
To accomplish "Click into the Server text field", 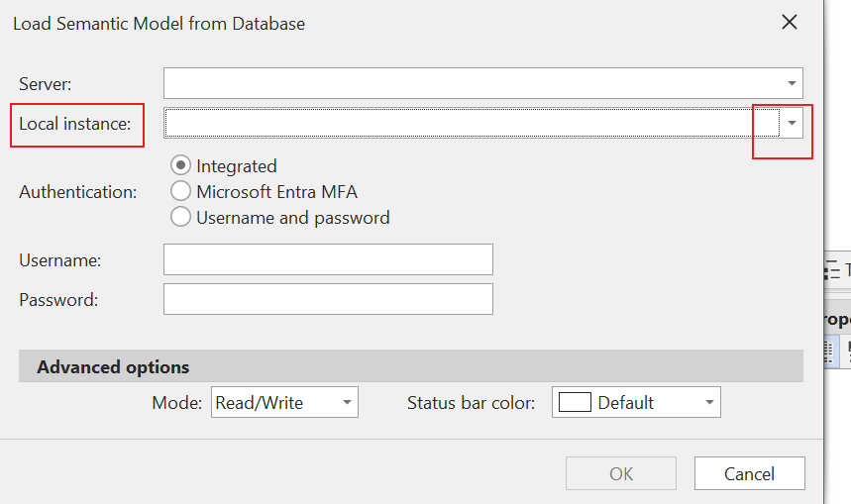I will [x=472, y=83].
